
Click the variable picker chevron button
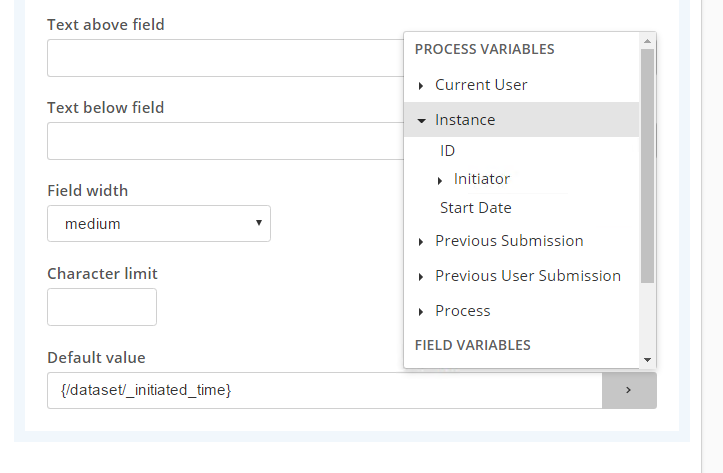(629, 390)
